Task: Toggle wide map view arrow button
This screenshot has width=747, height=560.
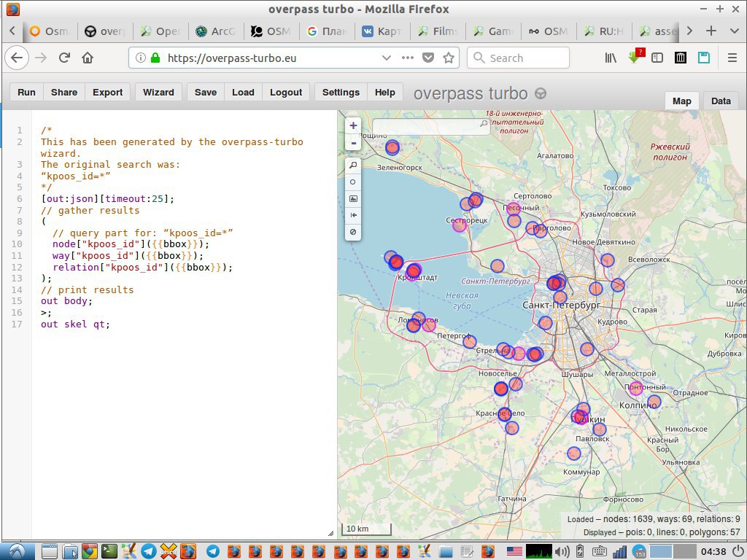Action: coord(353,215)
